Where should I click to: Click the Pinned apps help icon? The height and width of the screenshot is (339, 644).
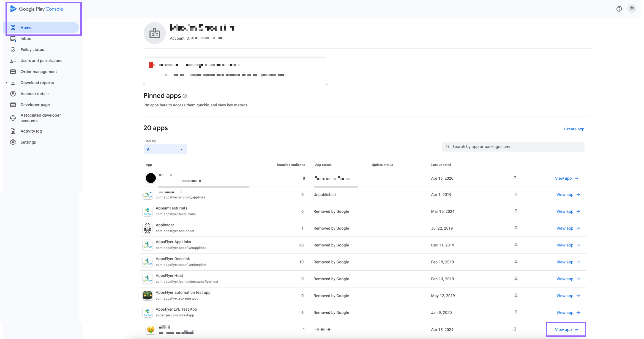coord(185,96)
